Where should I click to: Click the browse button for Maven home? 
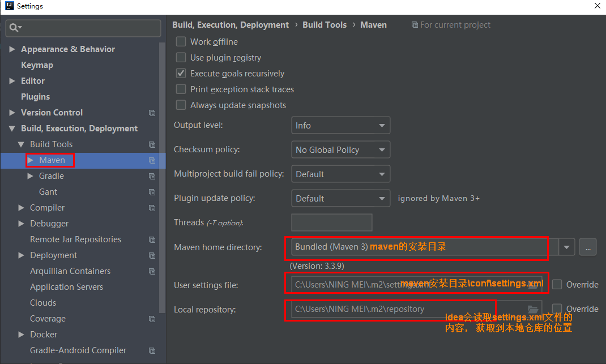[587, 247]
